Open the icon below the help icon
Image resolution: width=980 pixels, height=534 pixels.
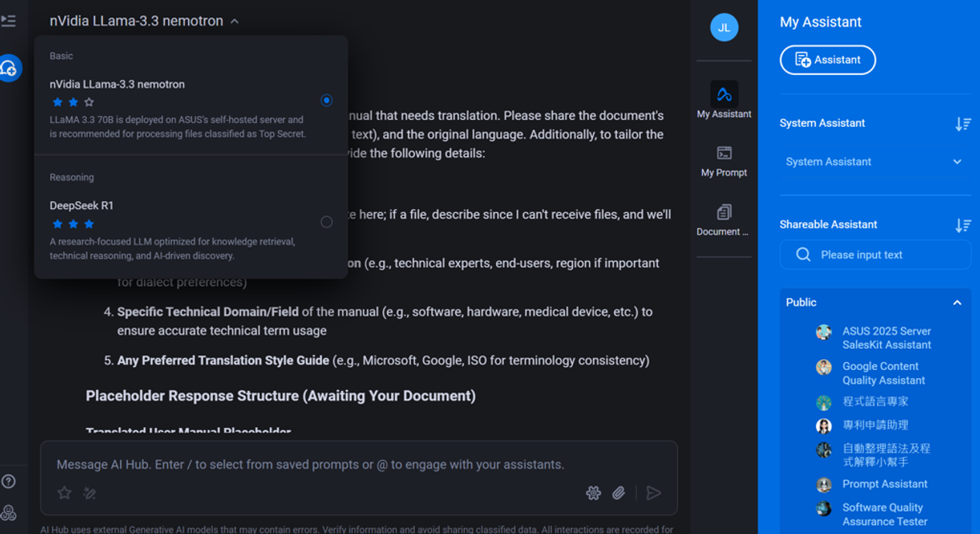(x=9, y=512)
